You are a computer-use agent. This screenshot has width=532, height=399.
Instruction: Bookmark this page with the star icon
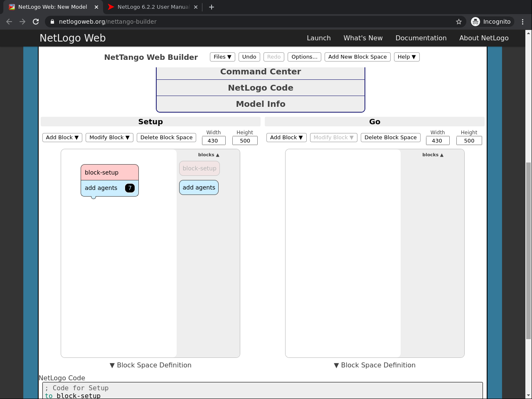click(459, 22)
